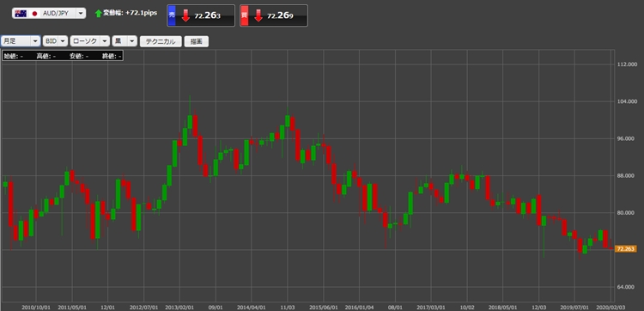The image size is (644, 311).
Task: Click the blue 売 sell label
Action: pos(171,15)
